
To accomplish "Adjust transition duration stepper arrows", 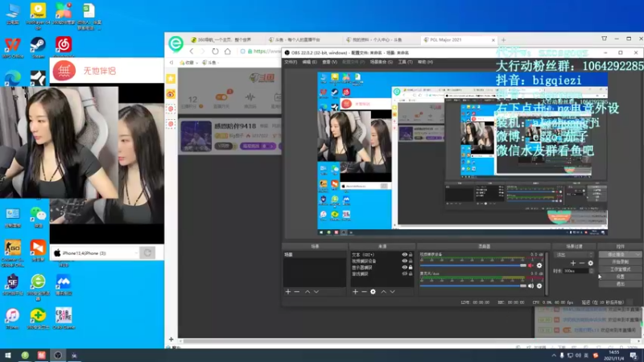I will click(592, 271).
